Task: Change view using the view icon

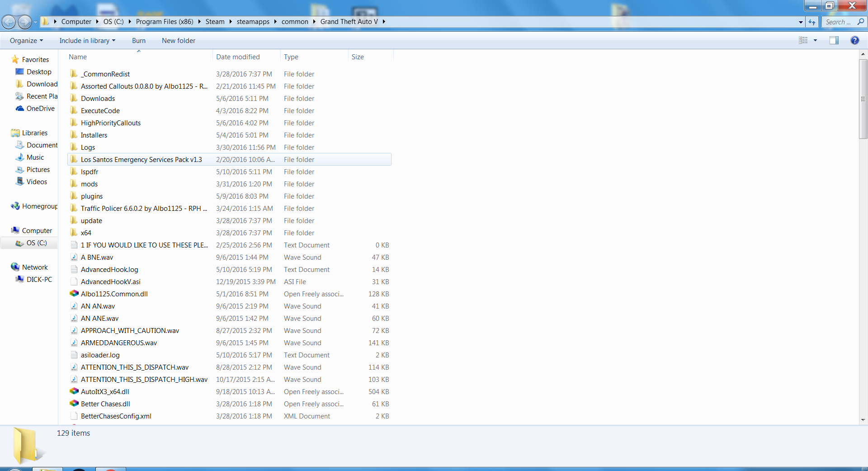Action: (803, 40)
